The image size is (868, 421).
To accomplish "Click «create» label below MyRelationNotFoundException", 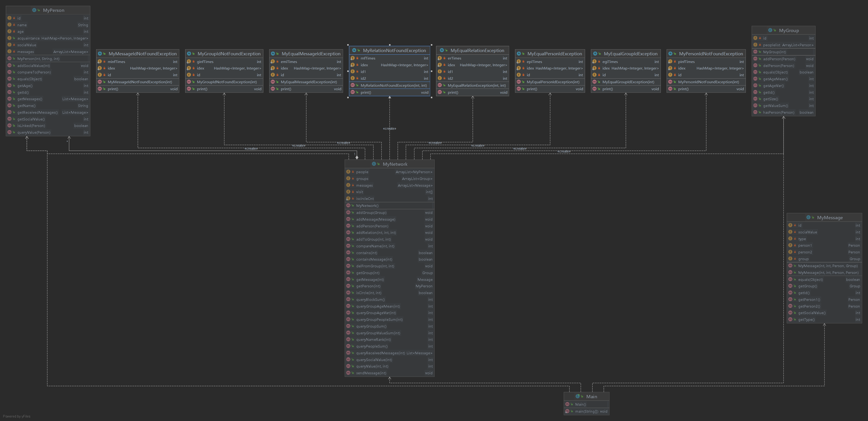I will [390, 129].
